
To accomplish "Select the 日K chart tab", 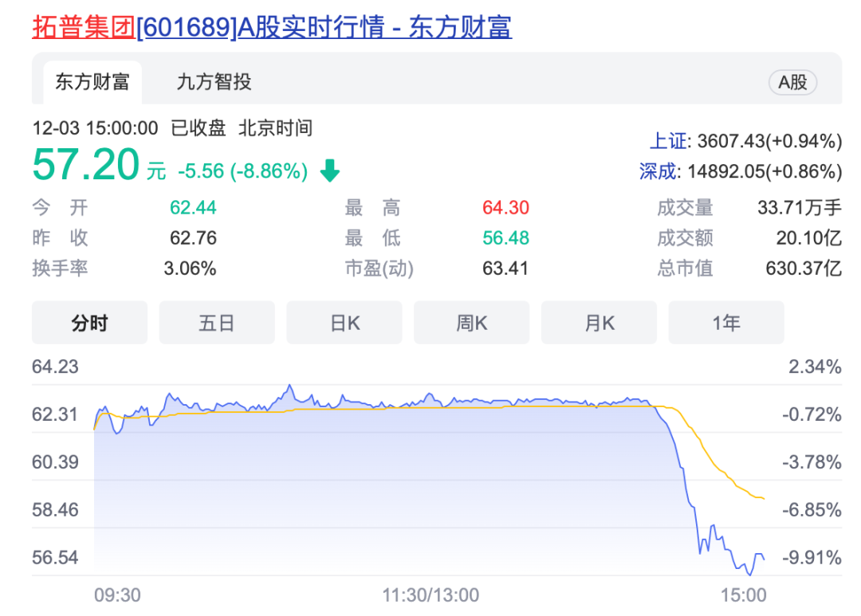I will (344, 323).
